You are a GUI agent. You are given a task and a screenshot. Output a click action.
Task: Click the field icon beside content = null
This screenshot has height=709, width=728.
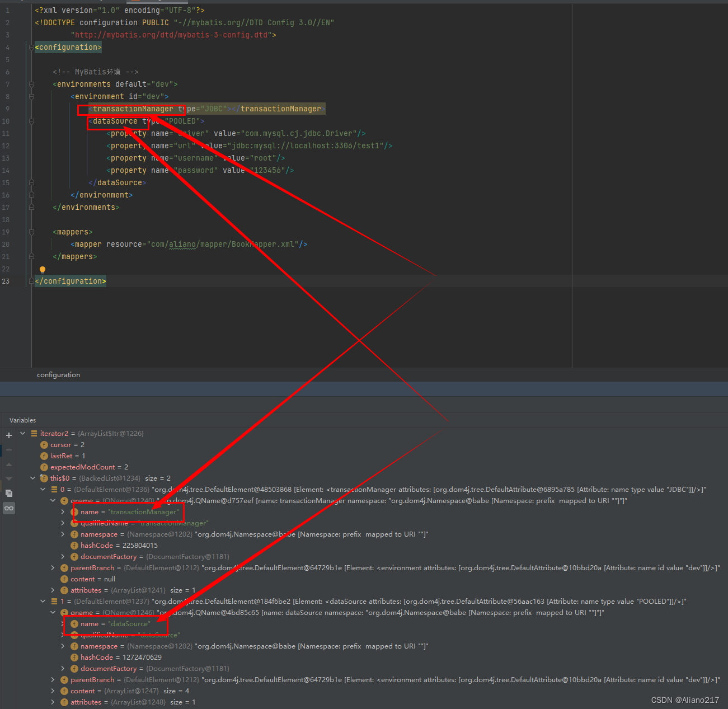(64, 579)
